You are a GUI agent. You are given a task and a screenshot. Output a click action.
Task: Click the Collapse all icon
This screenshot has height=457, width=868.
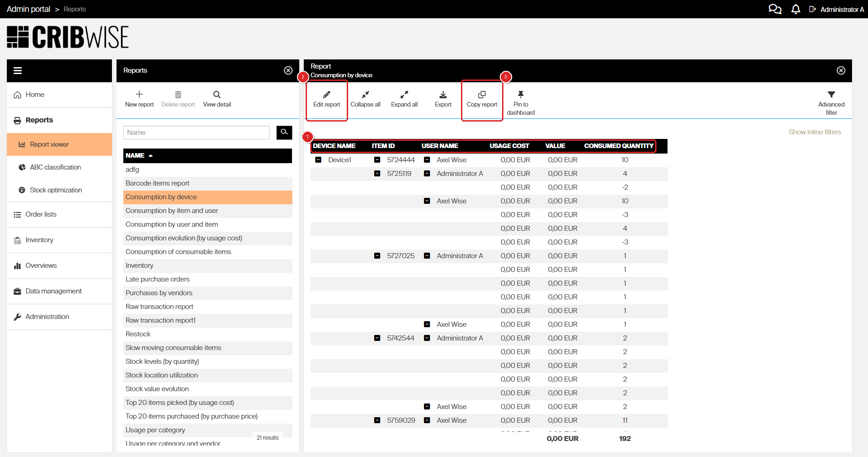click(x=365, y=95)
